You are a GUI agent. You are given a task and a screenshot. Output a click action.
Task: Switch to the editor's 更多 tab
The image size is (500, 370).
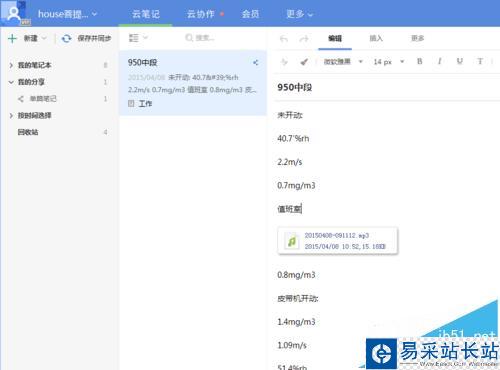(x=417, y=38)
